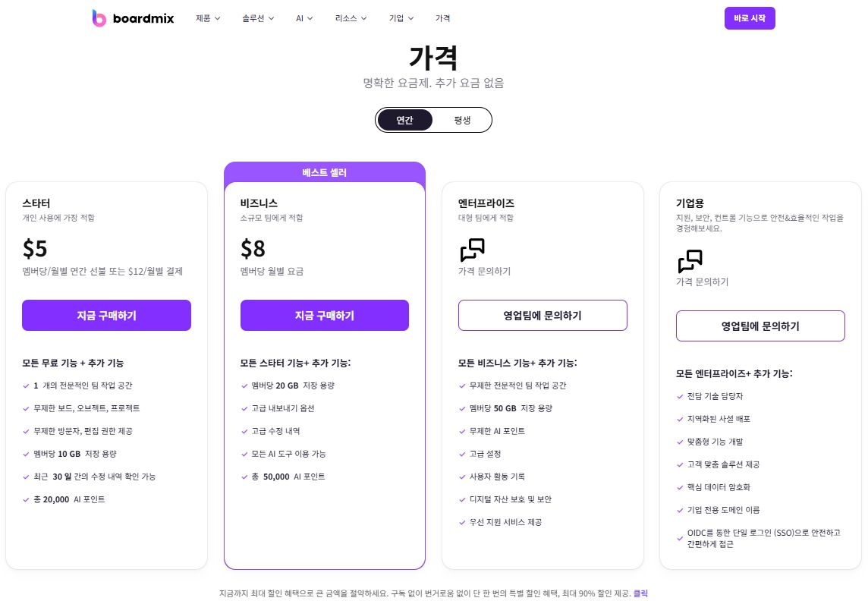The image size is (868, 601).
Task: Select the 연간 billing option
Action: 404,119
